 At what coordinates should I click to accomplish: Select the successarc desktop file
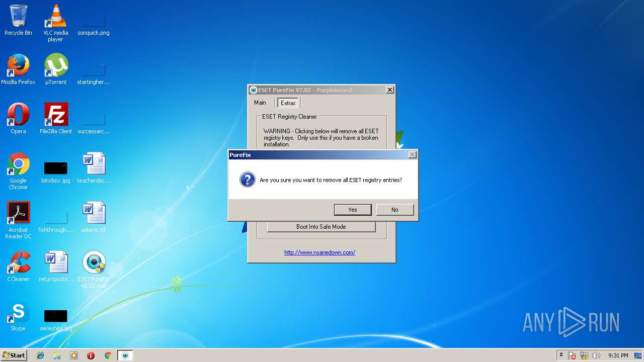(94, 122)
